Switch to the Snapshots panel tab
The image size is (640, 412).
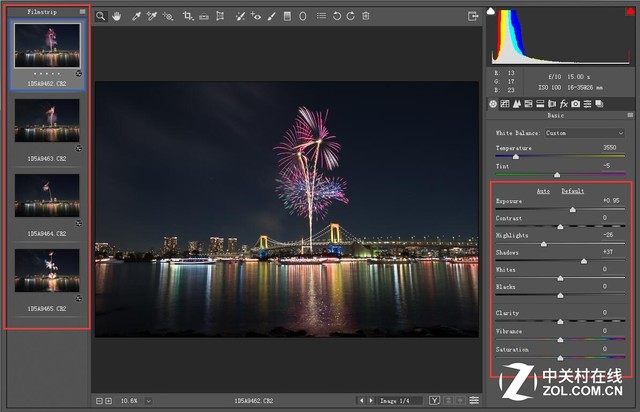pos(599,104)
